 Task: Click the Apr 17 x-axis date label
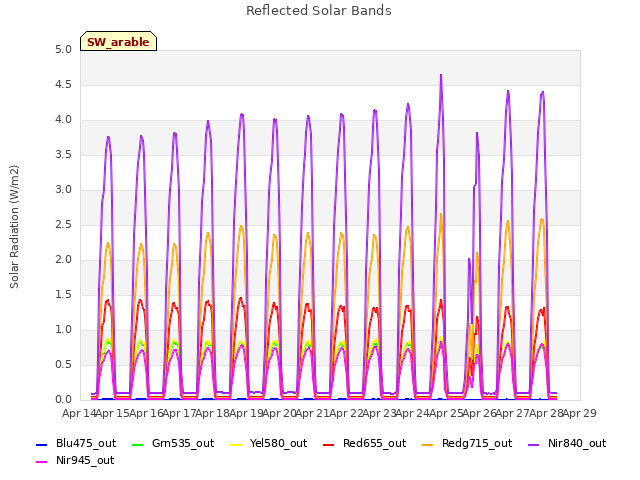179,413
